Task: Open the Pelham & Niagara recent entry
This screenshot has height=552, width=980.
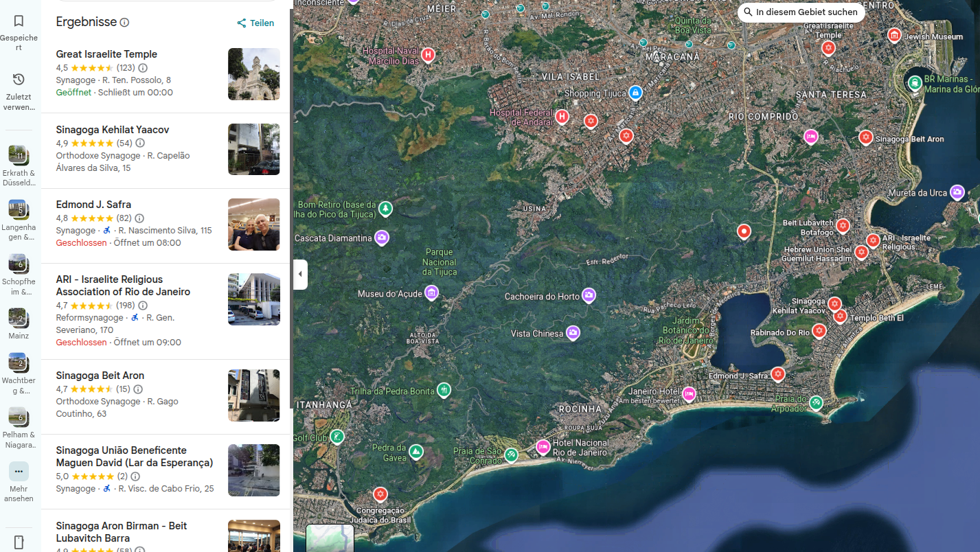Action: 17,416
